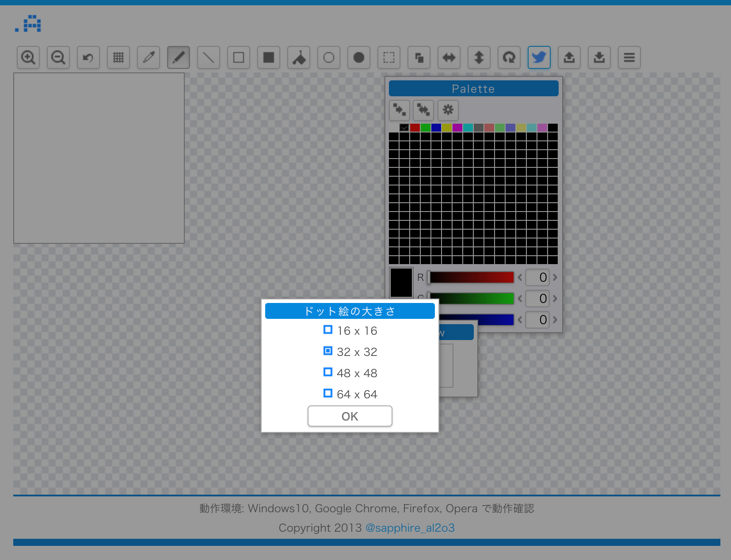
Task: Click the large current color preview swatch
Action: (401, 283)
